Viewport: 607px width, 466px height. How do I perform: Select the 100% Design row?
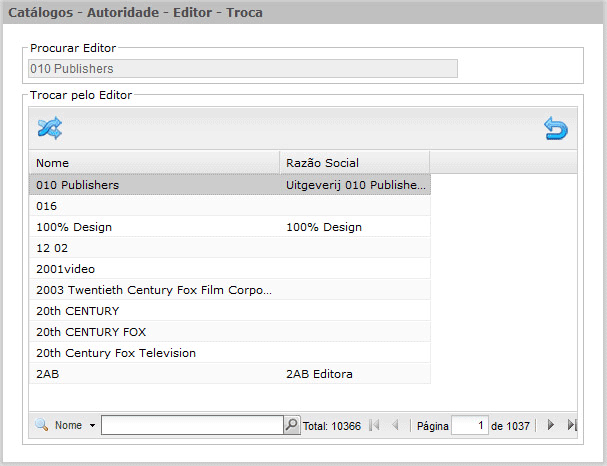coord(230,227)
